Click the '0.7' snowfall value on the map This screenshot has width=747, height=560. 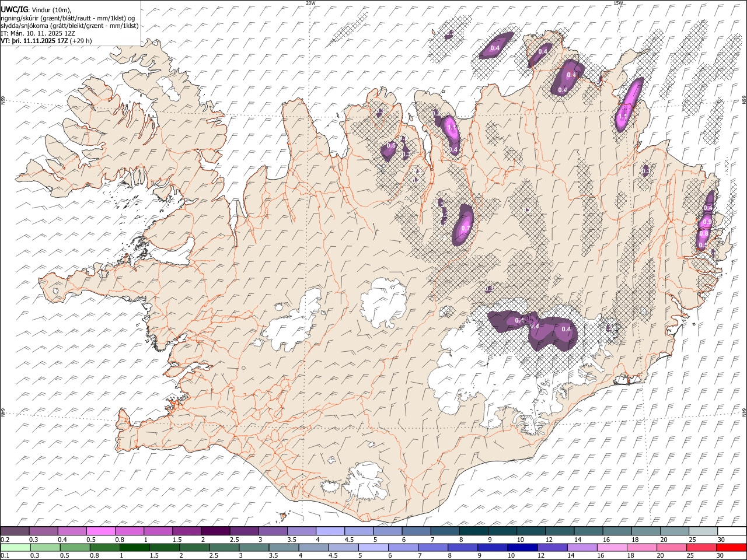click(x=465, y=228)
